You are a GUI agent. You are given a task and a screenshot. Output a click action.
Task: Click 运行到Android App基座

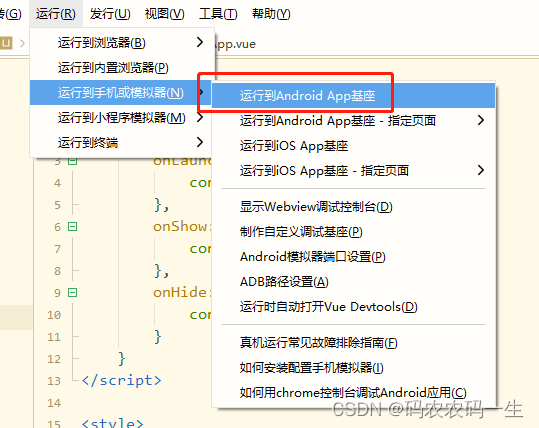(353, 95)
